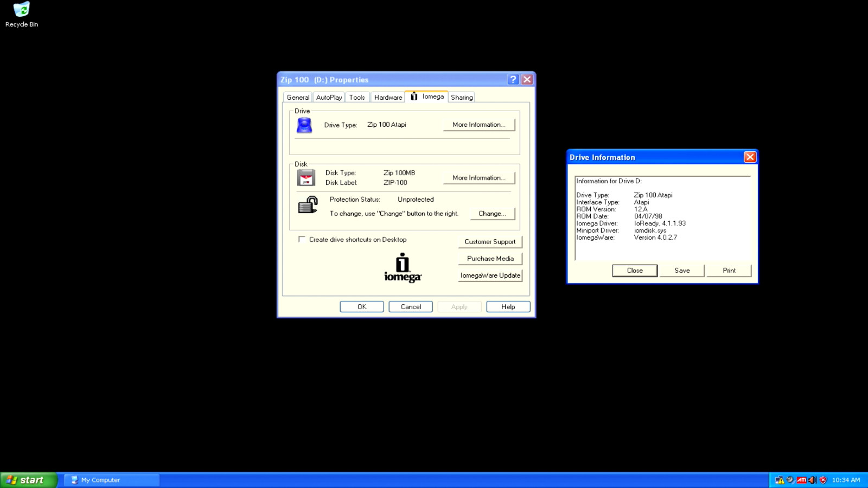The image size is (868, 488).
Task: Open Customer Support
Action: coord(490,242)
